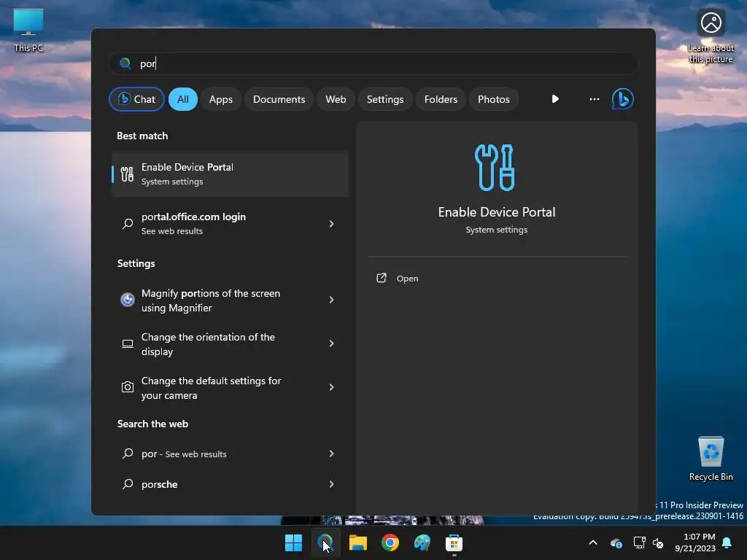747x560 pixels.
Task: Click the wrench icon beside Enable Device Portal result
Action: 127,174
